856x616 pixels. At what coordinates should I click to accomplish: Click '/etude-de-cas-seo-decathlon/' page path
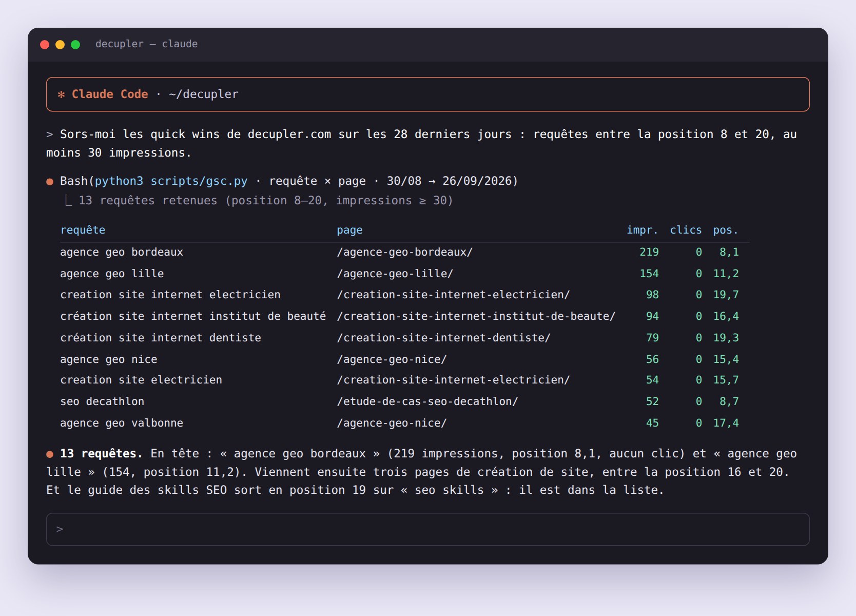427,401
